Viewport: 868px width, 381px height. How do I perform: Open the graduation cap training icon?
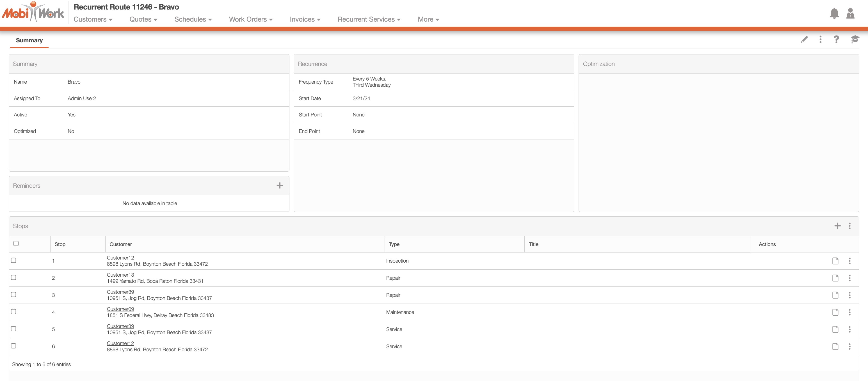point(855,39)
